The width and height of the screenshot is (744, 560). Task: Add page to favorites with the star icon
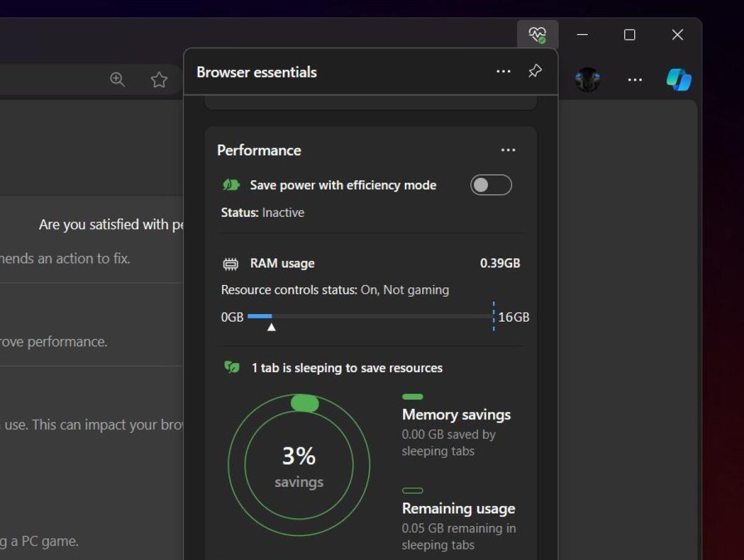pos(159,79)
